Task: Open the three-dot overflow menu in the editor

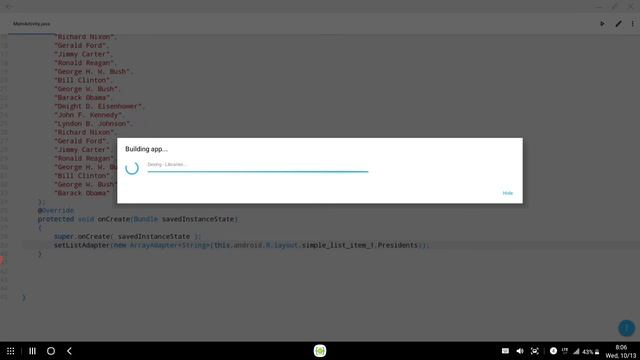Action: point(633,24)
